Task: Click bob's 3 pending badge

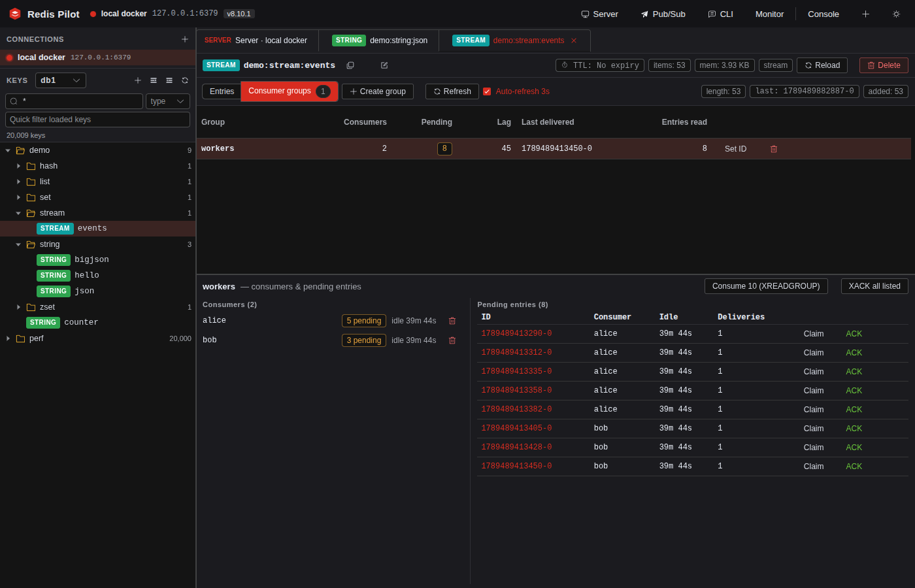Action: pyautogui.click(x=364, y=340)
